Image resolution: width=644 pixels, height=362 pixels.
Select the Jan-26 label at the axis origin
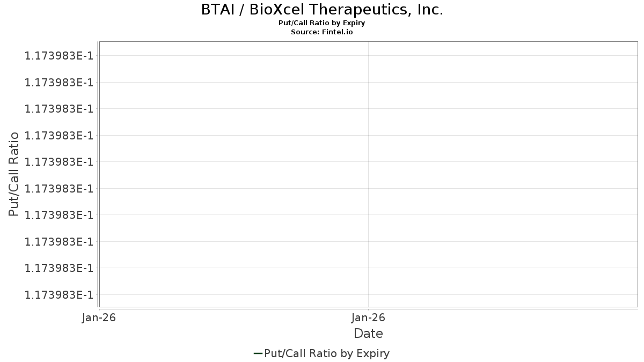click(99, 317)
